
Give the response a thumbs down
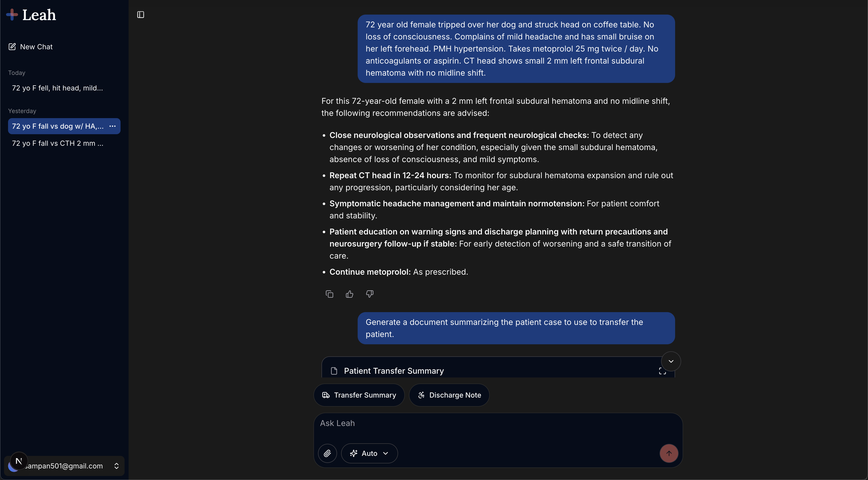point(370,294)
